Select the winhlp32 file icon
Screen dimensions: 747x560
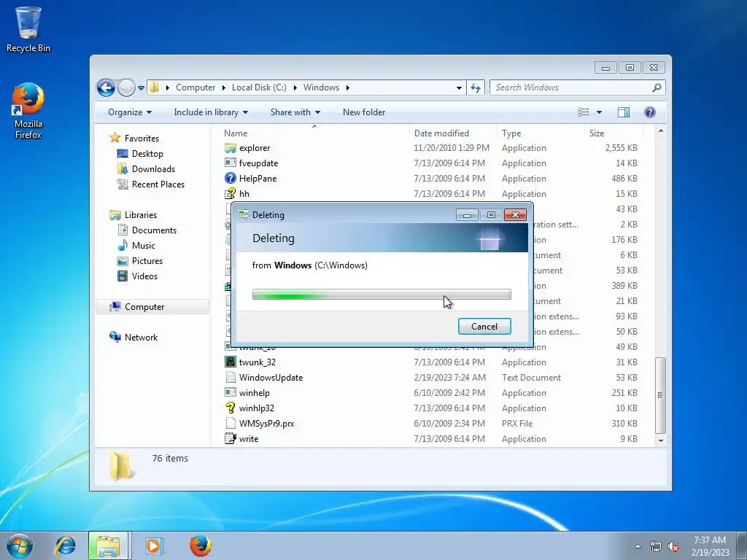230,408
